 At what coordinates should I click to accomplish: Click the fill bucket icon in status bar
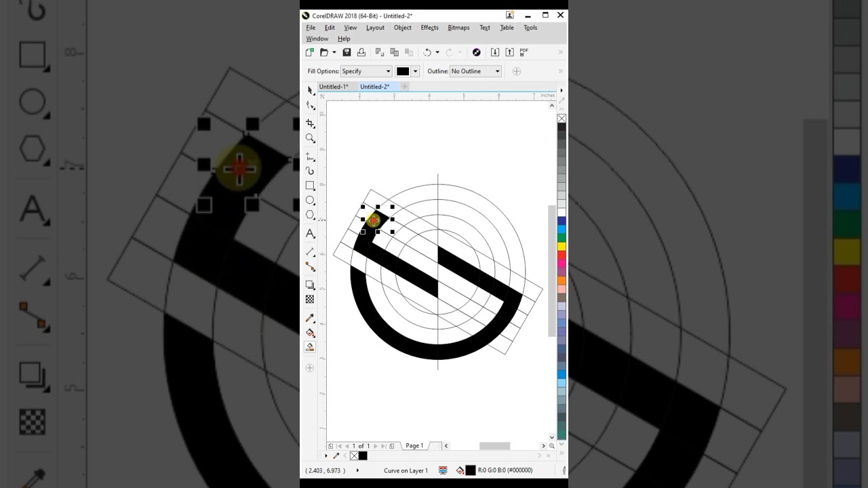click(460, 470)
